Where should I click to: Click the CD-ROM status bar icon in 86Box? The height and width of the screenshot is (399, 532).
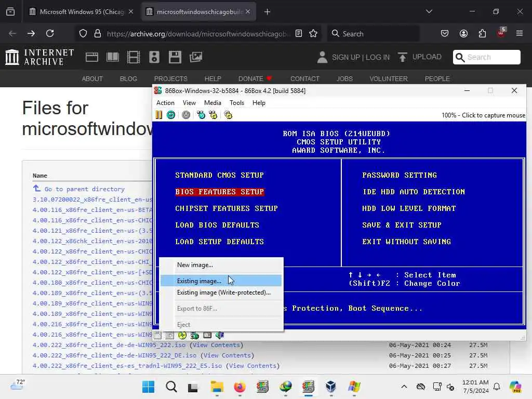click(x=182, y=335)
